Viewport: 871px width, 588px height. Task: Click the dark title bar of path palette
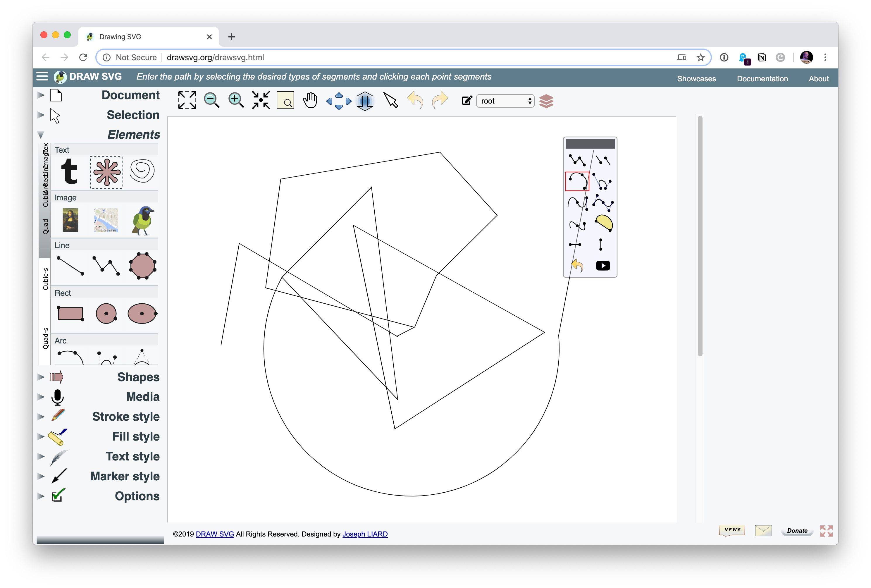(590, 144)
